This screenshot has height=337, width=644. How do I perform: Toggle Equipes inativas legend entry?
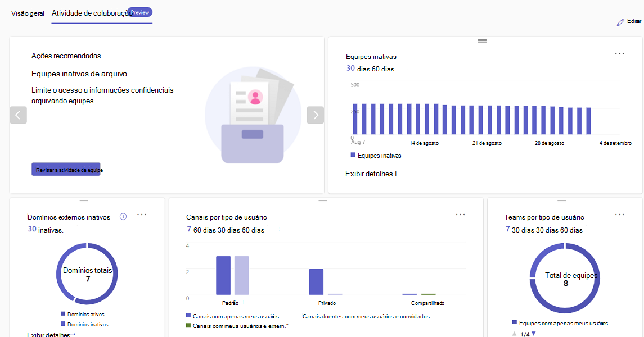(x=376, y=156)
